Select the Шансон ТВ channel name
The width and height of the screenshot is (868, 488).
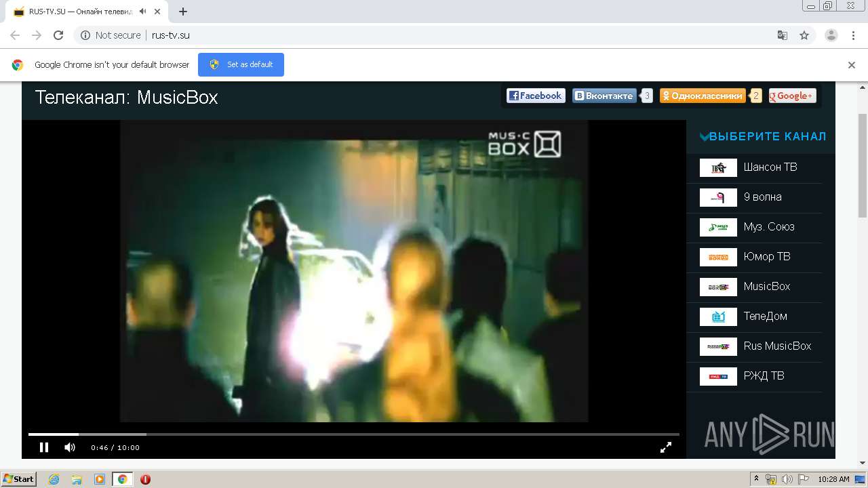pyautogui.click(x=770, y=167)
